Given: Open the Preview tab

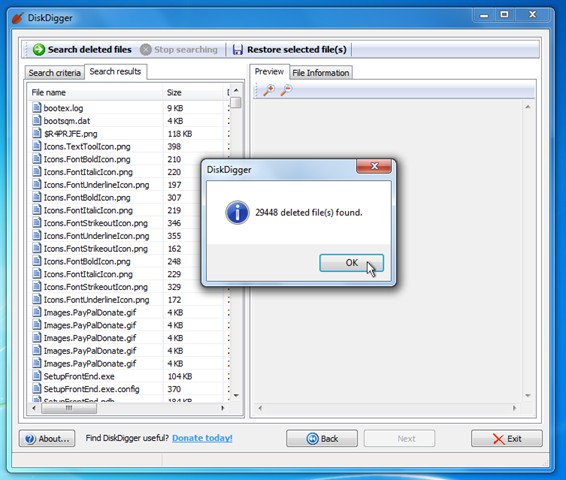Looking at the screenshot, I should click(x=269, y=71).
